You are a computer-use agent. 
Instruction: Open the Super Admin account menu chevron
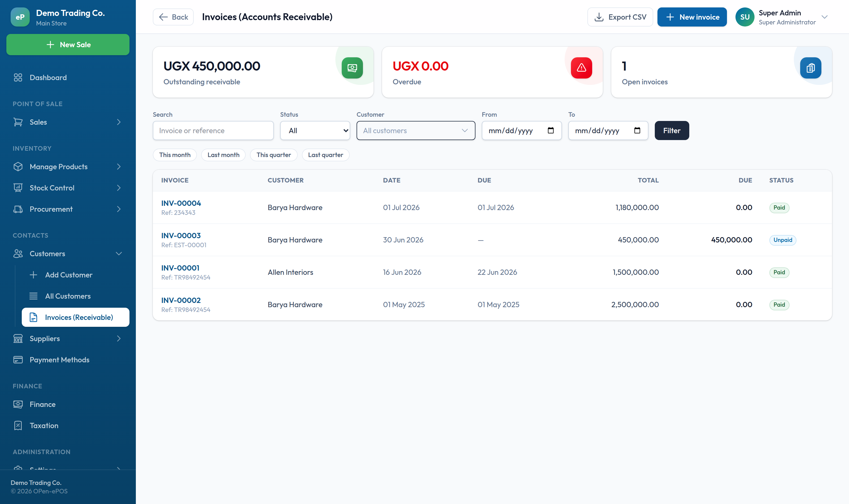[825, 17]
